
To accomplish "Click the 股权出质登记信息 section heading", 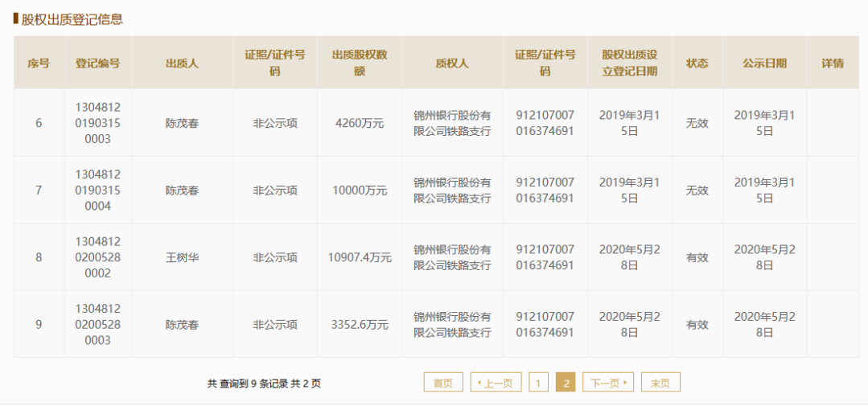I will (x=72, y=19).
